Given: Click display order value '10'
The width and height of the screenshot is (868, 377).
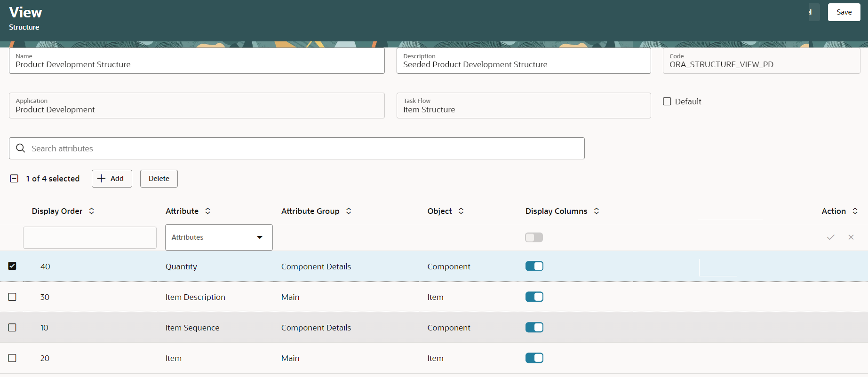Looking at the screenshot, I should [x=44, y=328].
